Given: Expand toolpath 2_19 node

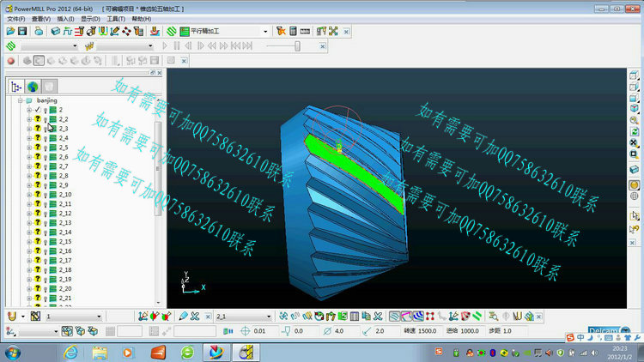Looking at the screenshot, I should 28,280.
